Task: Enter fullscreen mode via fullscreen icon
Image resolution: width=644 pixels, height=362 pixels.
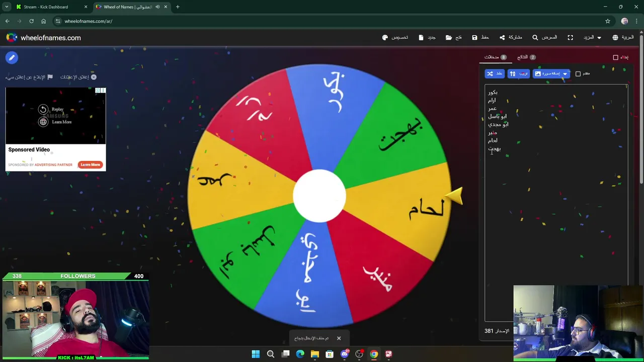Action: coord(570,38)
